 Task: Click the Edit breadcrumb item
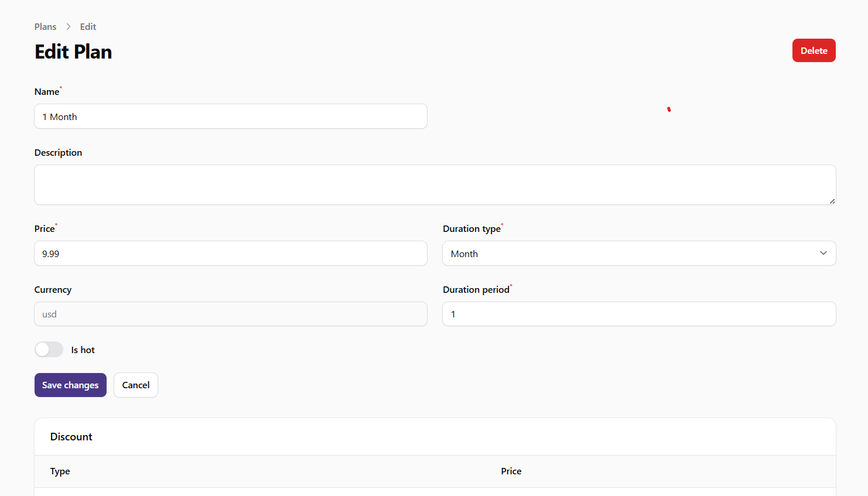[x=88, y=27]
